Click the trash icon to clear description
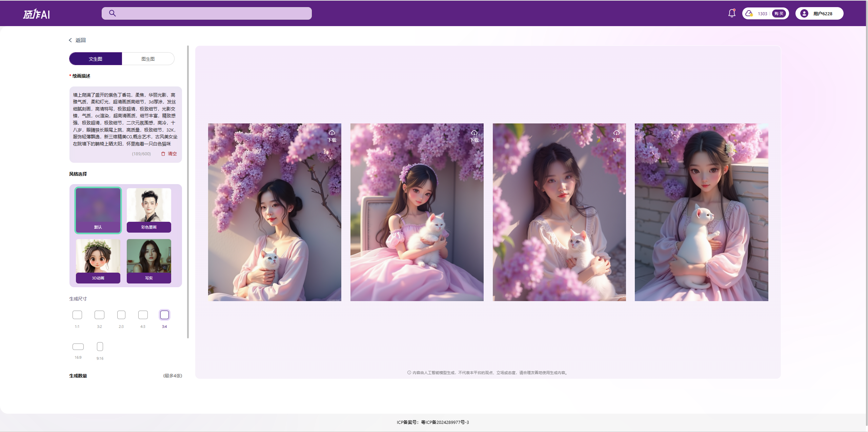Viewport: 868px width, 432px height. (x=163, y=154)
